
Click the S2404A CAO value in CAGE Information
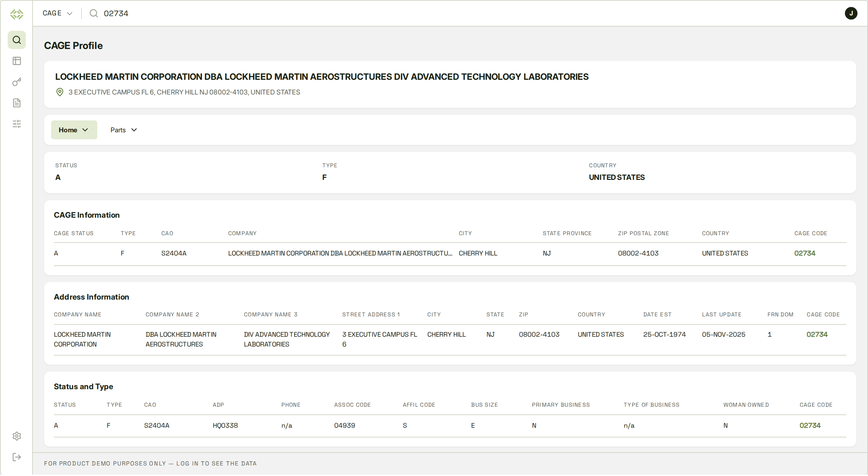coord(174,253)
